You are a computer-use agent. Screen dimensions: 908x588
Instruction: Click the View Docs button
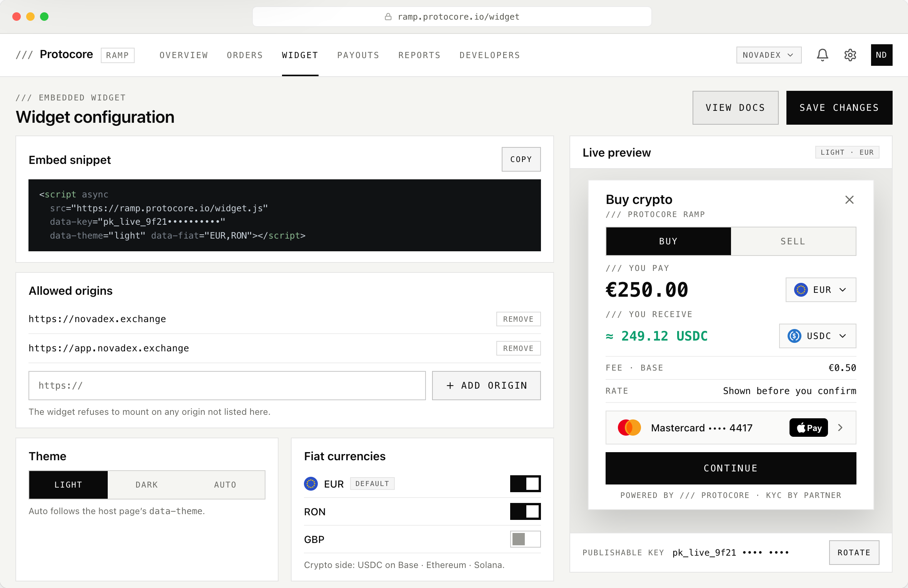click(735, 108)
